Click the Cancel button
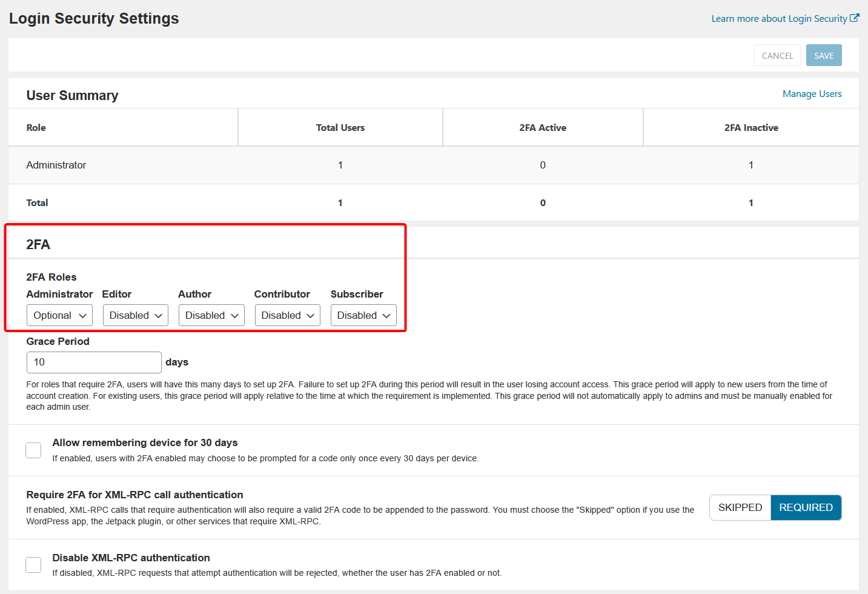Image resolution: width=868 pixels, height=594 pixels. tap(777, 56)
